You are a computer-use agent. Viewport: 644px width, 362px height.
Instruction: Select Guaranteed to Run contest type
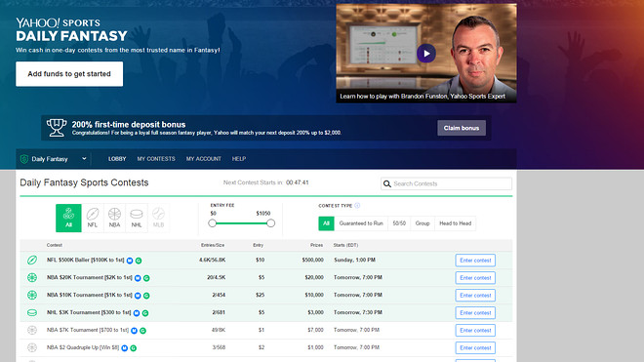coord(361,223)
